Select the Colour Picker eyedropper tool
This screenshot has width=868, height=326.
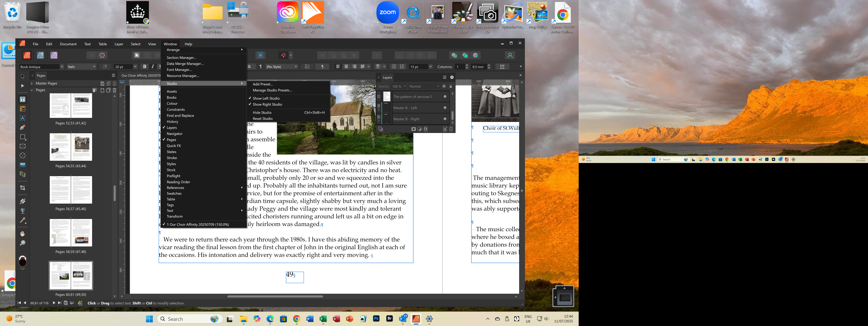coord(23,220)
